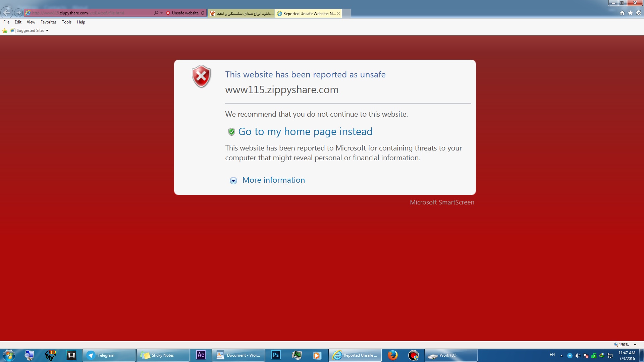Open the film strip app in the taskbar
Viewport: 644px width, 362px height.
click(71, 355)
